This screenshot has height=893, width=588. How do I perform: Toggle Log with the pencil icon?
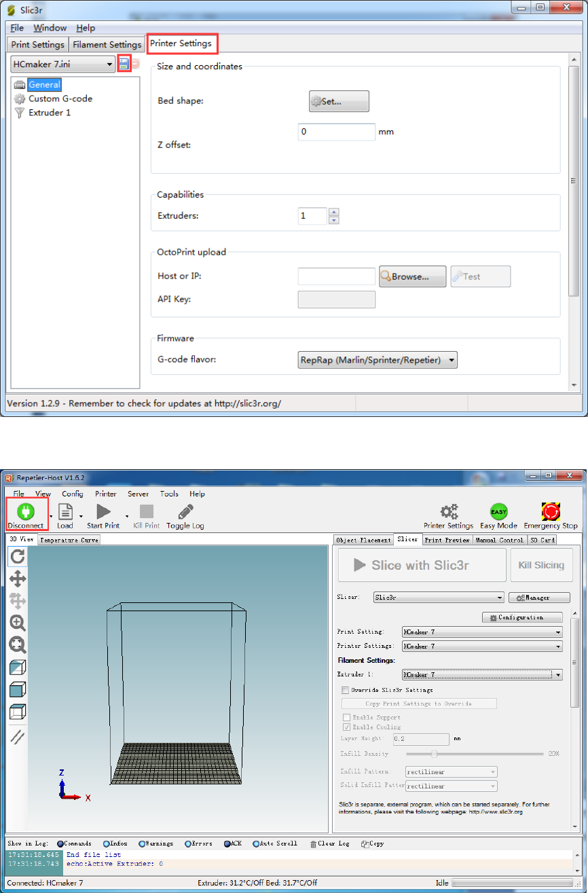(185, 511)
